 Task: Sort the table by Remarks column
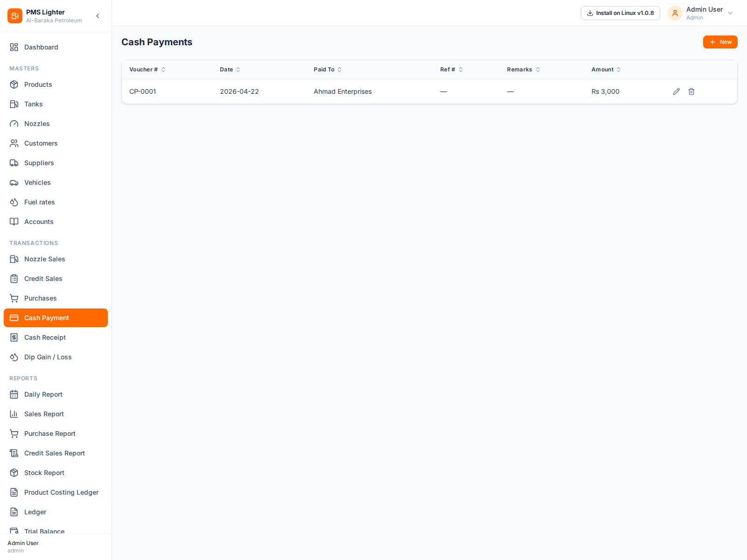coord(523,70)
